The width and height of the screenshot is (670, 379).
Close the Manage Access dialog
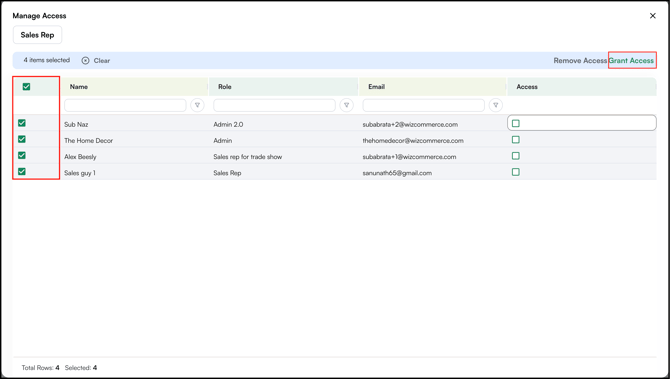[652, 16]
